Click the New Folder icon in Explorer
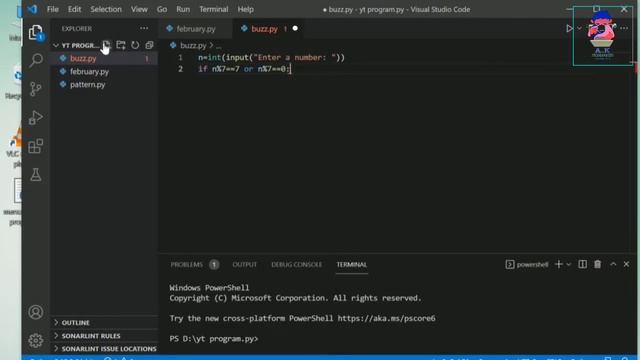 point(121,45)
